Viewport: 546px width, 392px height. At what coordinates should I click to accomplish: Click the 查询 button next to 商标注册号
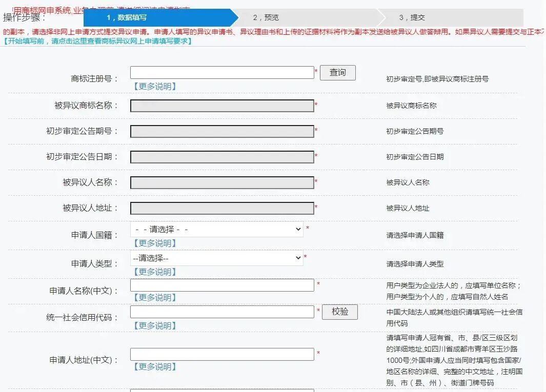coord(338,72)
